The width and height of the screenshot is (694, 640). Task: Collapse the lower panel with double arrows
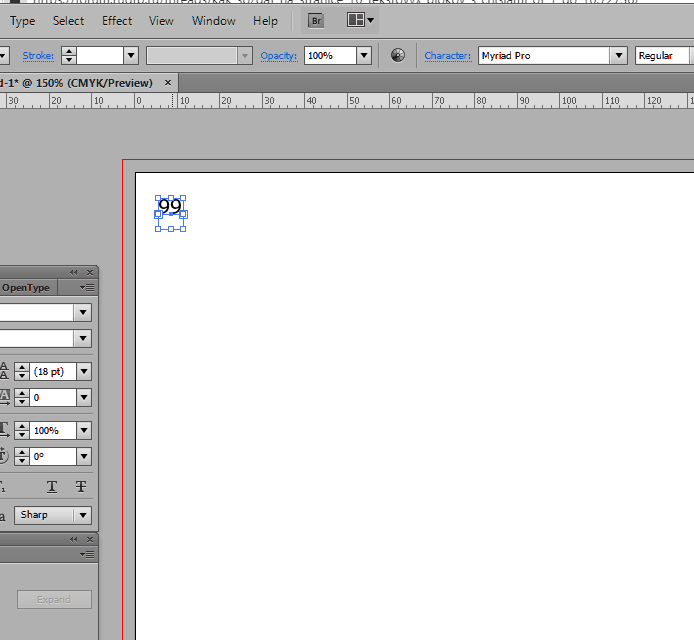[73, 540]
